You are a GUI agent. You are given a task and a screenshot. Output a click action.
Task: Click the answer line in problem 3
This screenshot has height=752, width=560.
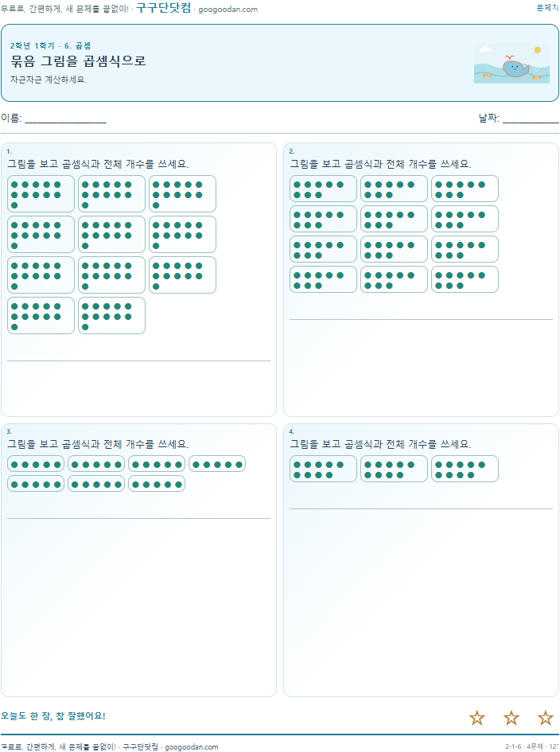coord(138,518)
